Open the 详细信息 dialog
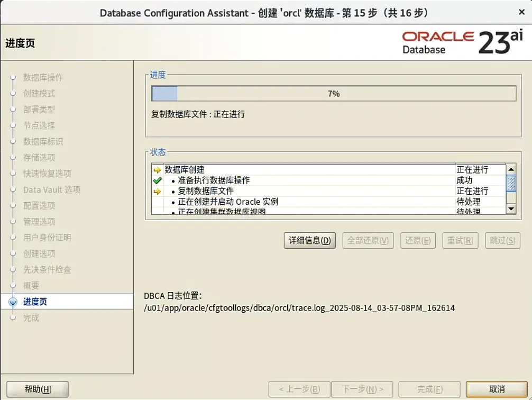Viewport: 532px width, 400px height. [x=309, y=240]
